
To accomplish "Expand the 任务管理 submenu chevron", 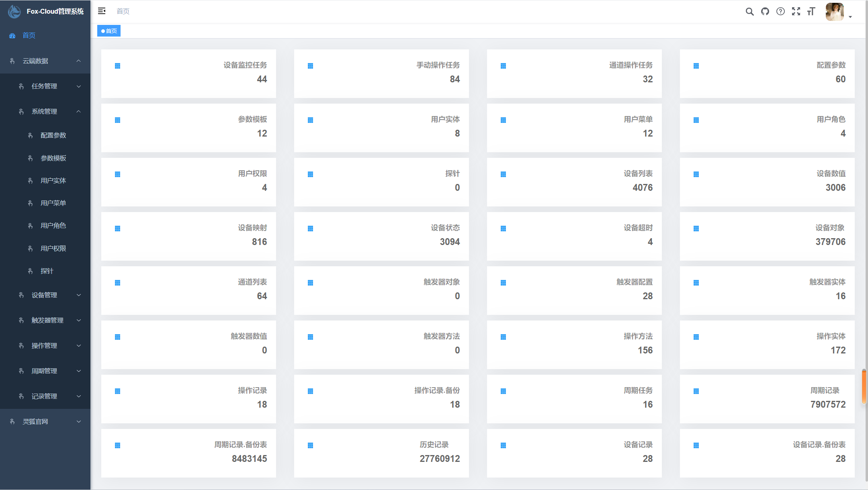I will point(79,86).
